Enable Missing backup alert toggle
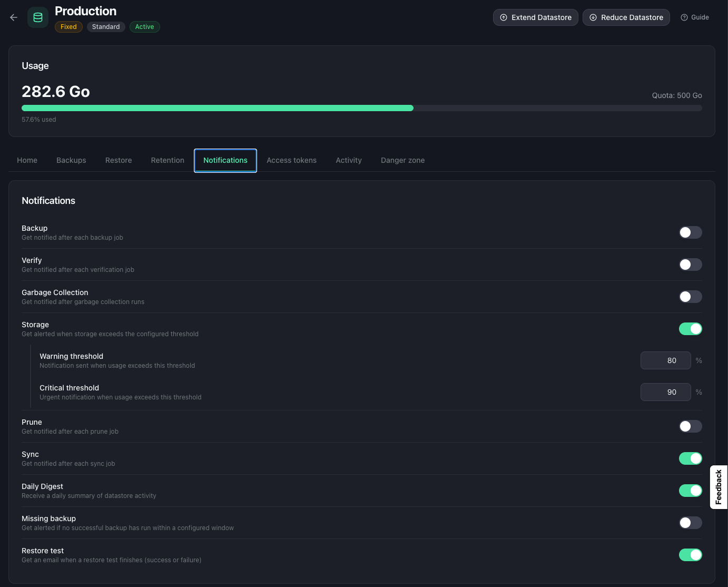The width and height of the screenshot is (728, 587). 690,523
